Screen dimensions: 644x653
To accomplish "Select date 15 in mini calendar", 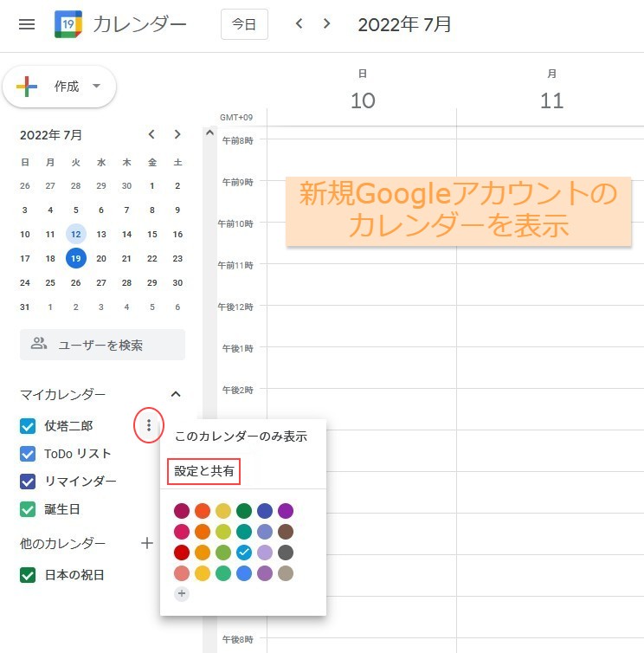I will 152,234.
